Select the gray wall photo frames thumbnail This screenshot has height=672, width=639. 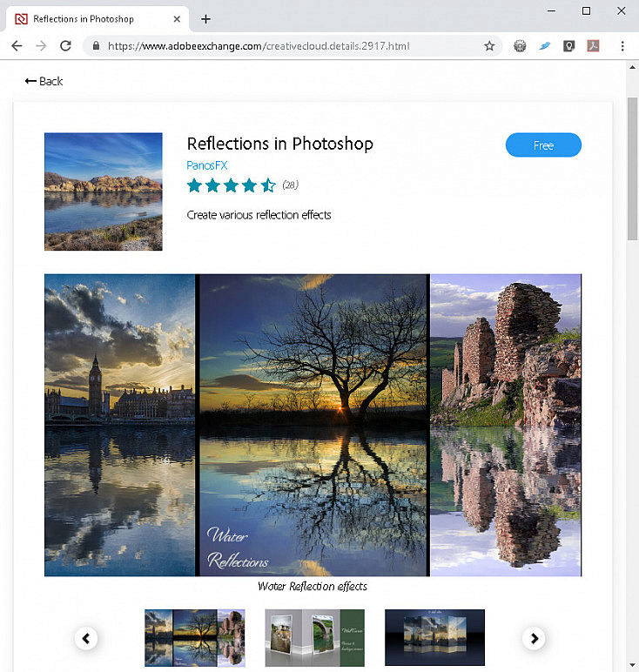coord(315,638)
